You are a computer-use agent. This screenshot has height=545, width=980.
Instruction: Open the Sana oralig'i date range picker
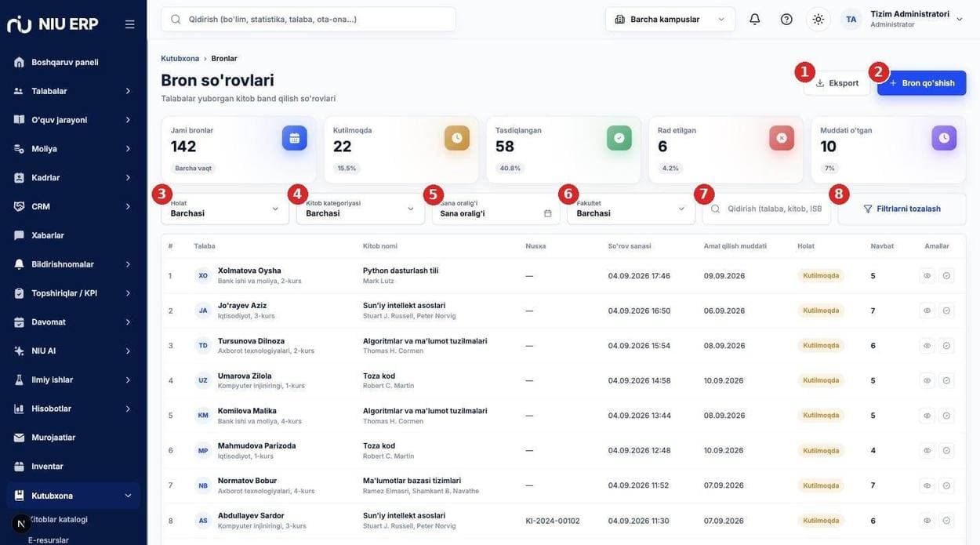(495, 209)
